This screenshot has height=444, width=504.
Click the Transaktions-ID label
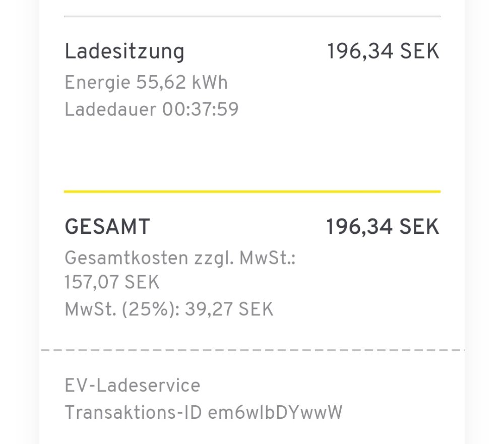[133, 412]
